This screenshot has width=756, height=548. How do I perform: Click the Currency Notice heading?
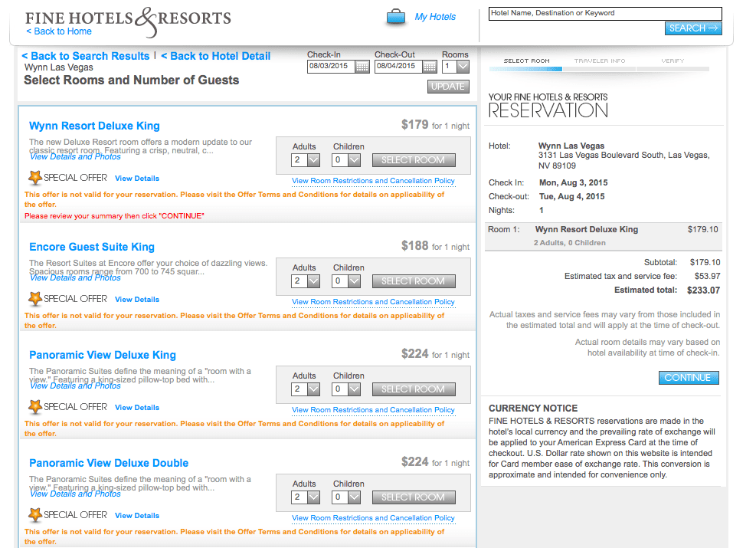(x=533, y=408)
